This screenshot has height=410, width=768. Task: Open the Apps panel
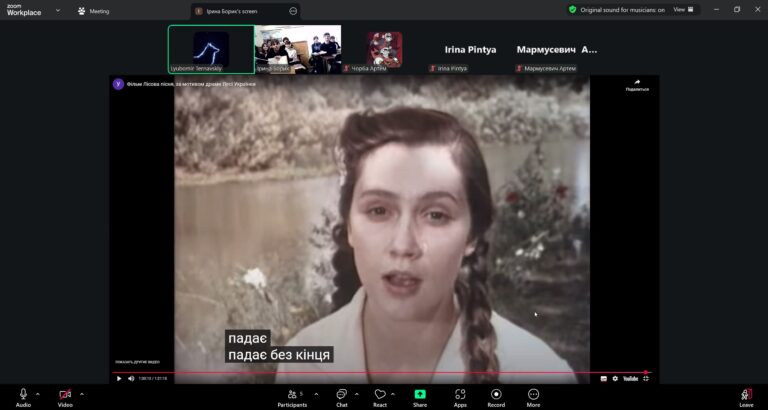[x=460, y=395]
